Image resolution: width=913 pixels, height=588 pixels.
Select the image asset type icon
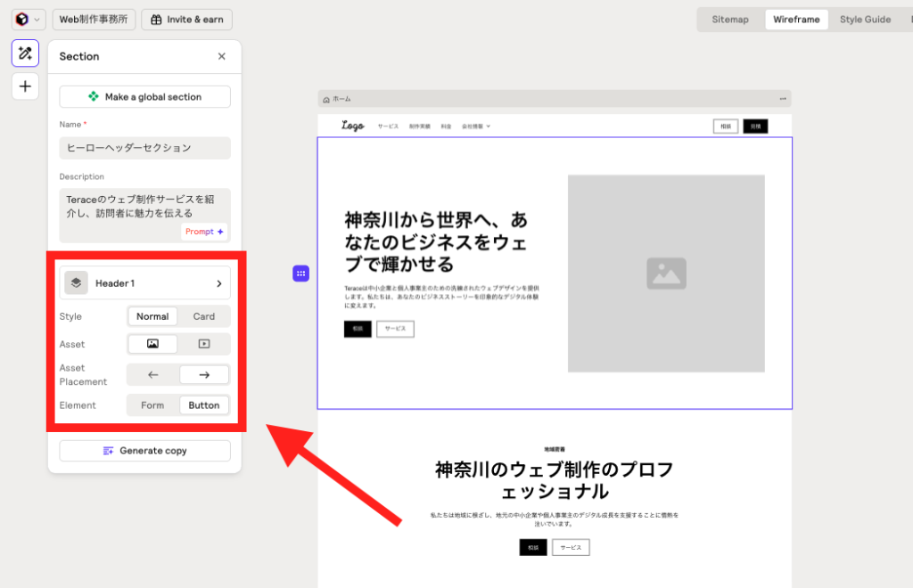click(152, 344)
